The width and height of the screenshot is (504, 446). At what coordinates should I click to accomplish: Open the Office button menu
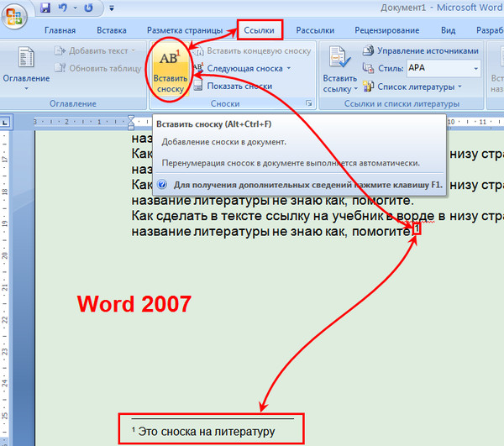pos(13,16)
